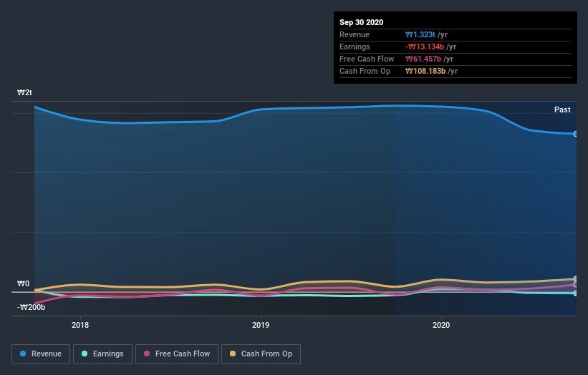Click the ₩61.457b free cash flow value
Image resolution: width=588 pixels, height=375 pixels.
pos(423,59)
